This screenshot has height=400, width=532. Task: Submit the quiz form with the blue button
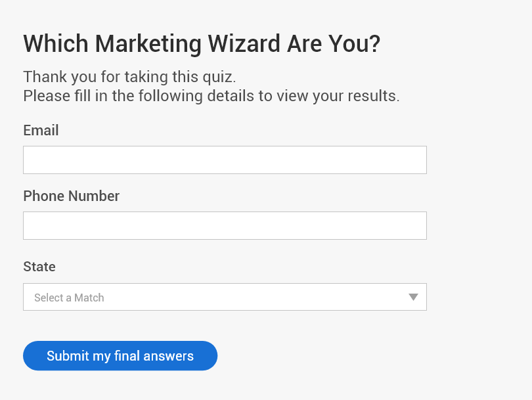120,356
